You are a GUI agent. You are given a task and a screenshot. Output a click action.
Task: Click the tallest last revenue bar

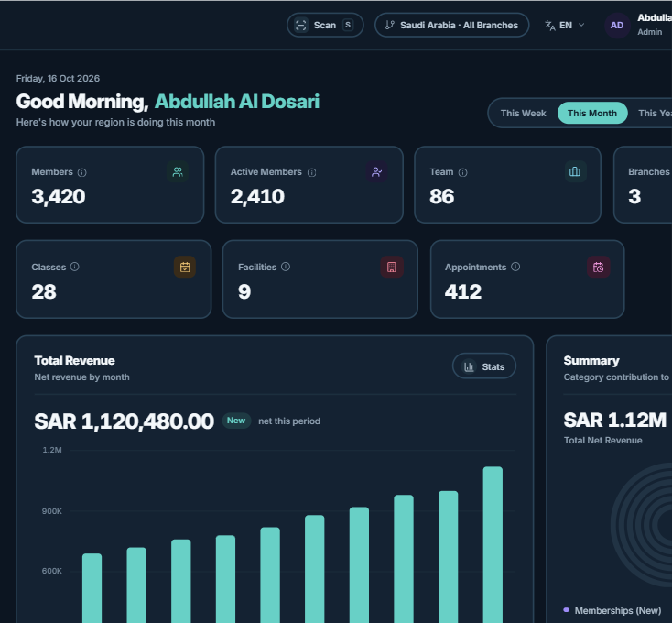493,544
